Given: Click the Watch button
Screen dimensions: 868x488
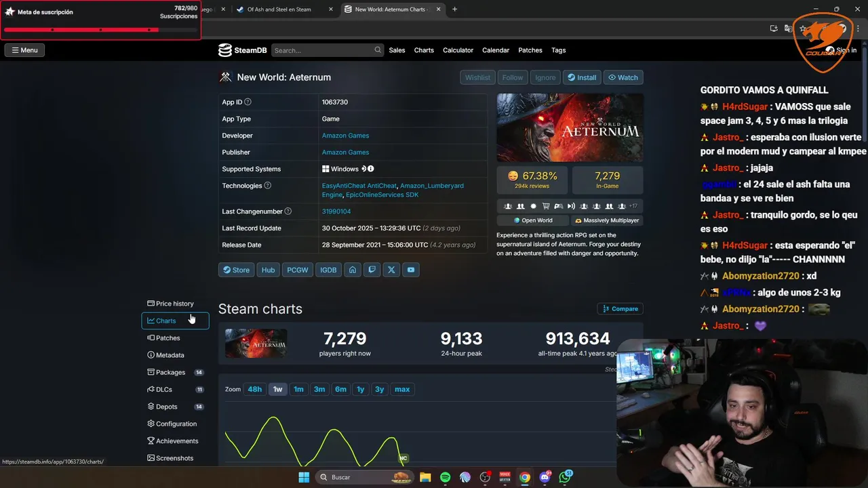Looking at the screenshot, I should [623, 77].
